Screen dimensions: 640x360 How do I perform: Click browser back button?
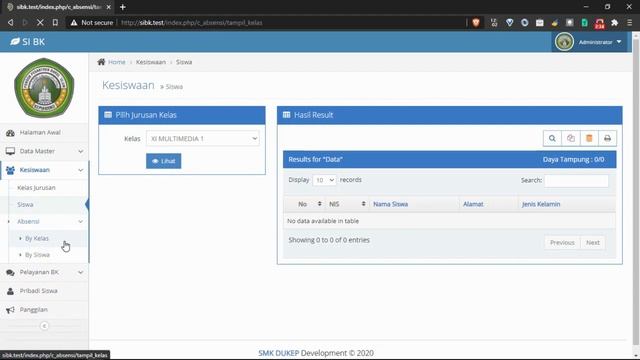pyautogui.click(x=11, y=22)
